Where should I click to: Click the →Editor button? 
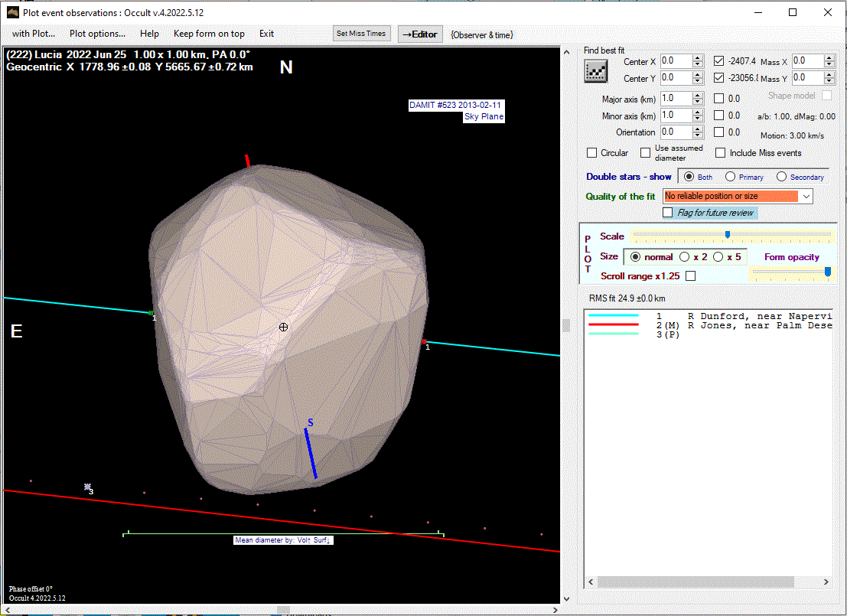point(420,34)
